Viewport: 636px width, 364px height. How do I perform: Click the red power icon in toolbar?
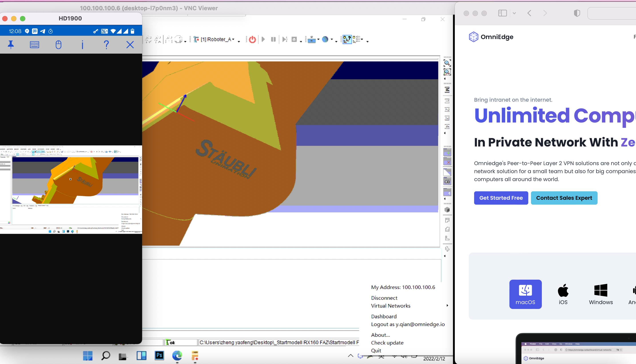point(252,40)
